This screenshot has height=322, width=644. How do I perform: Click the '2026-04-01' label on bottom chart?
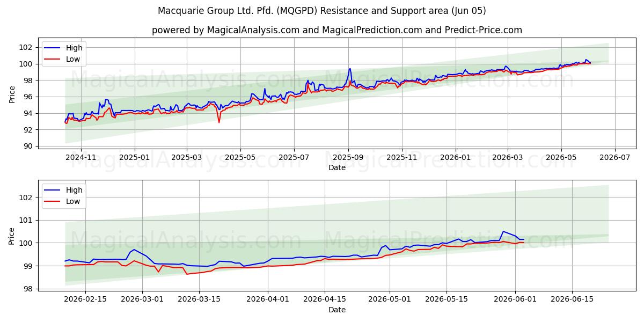(x=268, y=300)
